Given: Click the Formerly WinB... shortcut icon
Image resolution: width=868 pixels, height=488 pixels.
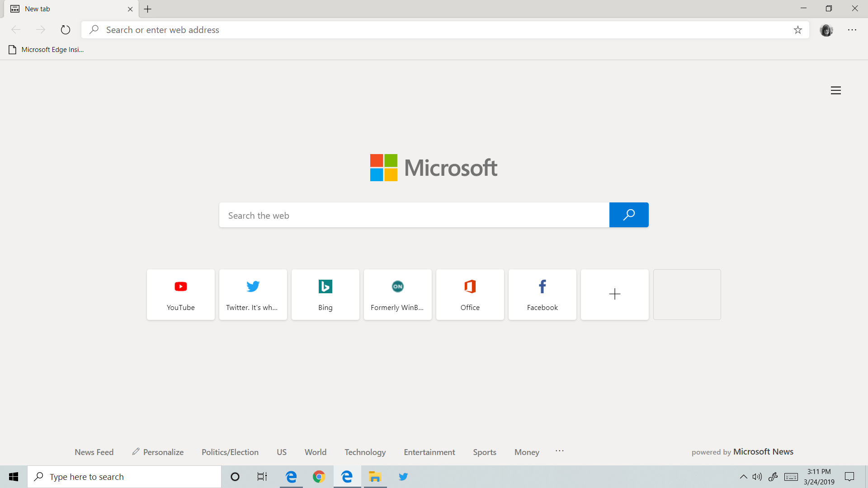Looking at the screenshot, I should (398, 294).
